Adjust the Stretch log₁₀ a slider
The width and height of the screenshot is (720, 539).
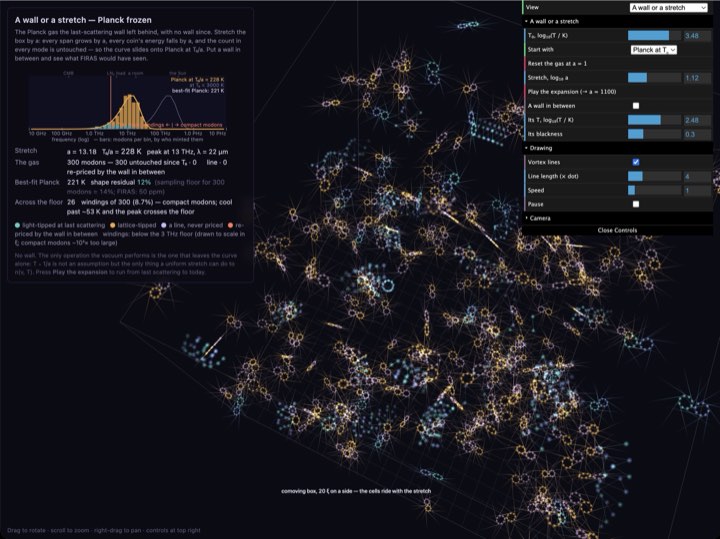[x=654, y=78]
